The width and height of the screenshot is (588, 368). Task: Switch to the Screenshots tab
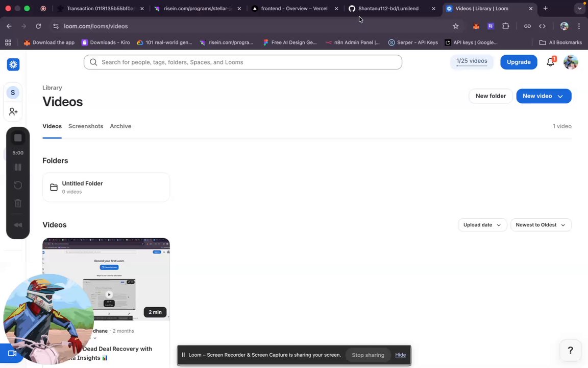coord(86,126)
